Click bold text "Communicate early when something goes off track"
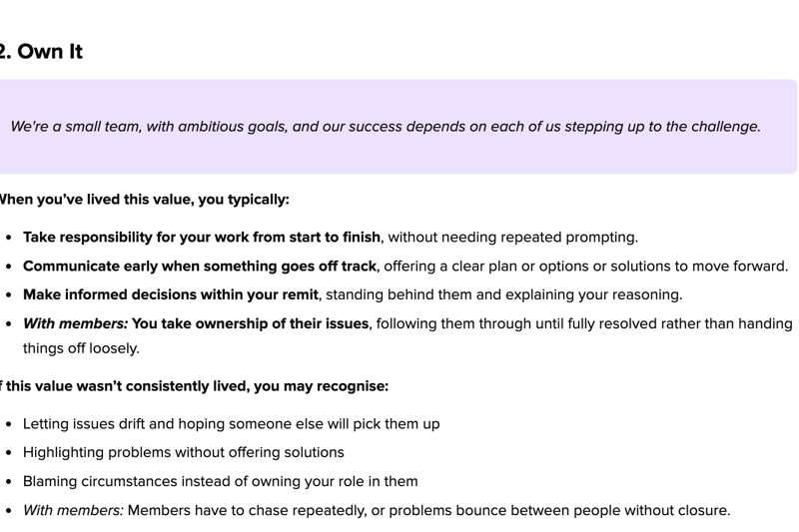Screen dimensions: 799x532 pos(200,266)
